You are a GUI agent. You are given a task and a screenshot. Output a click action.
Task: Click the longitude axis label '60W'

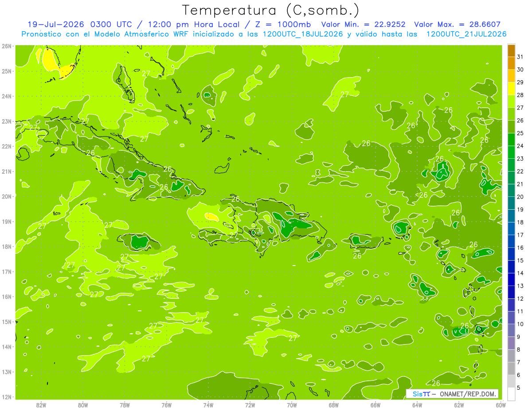[x=501, y=405]
